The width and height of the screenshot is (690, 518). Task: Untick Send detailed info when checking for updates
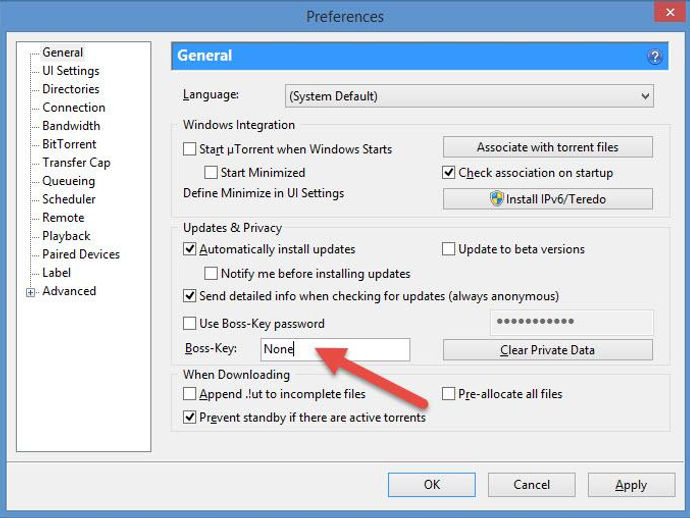click(190, 295)
